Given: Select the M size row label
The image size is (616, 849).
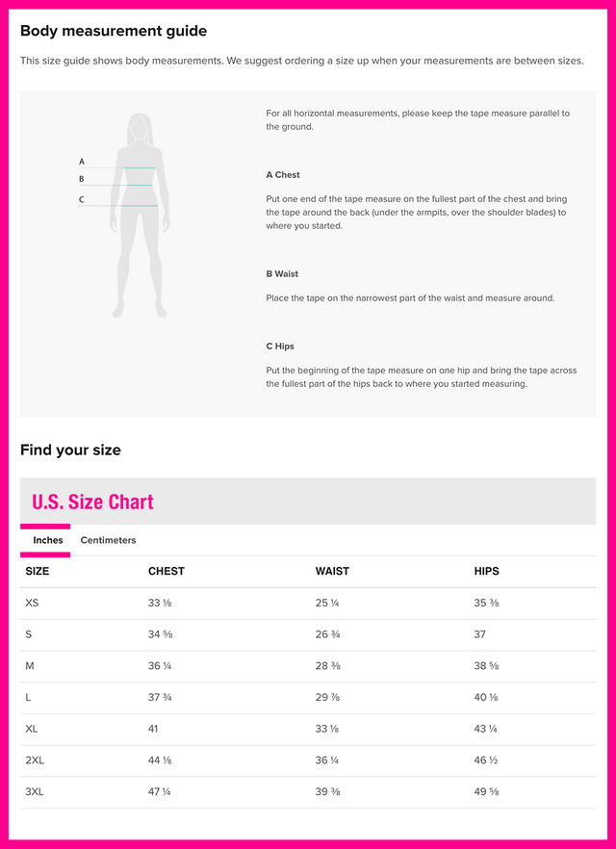Looking at the screenshot, I should pos(30,666).
